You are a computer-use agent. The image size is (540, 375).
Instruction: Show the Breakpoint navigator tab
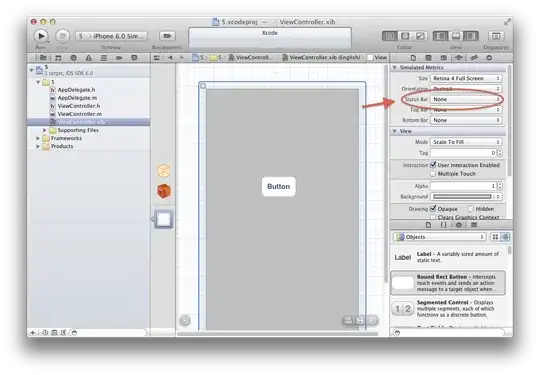pyautogui.click(x=119, y=58)
